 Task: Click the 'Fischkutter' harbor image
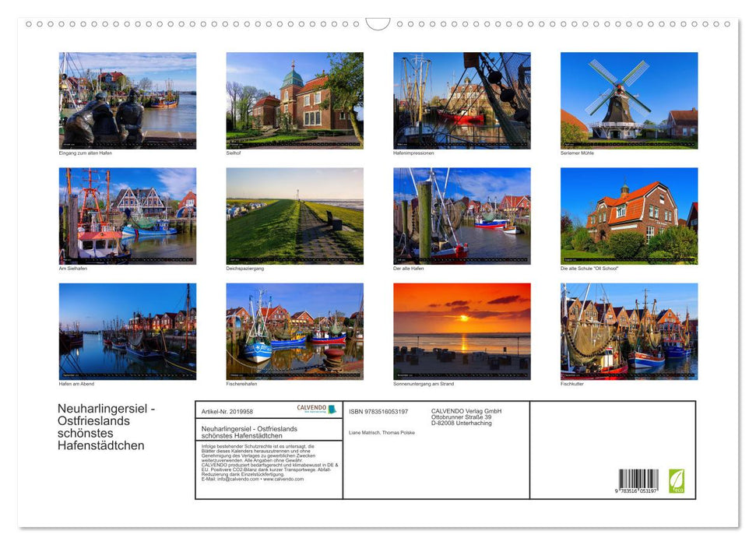pos(628,331)
